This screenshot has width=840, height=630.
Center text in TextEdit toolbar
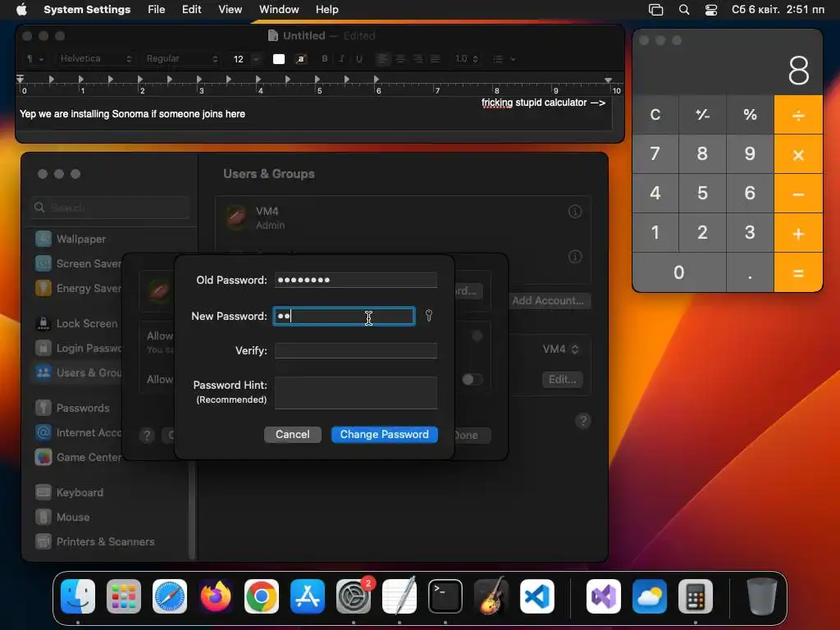click(x=400, y=59)
